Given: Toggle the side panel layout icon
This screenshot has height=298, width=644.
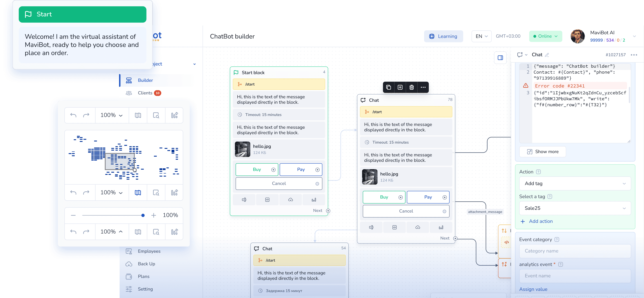Looking at the screenshot, I should click(x=500, y=58).
